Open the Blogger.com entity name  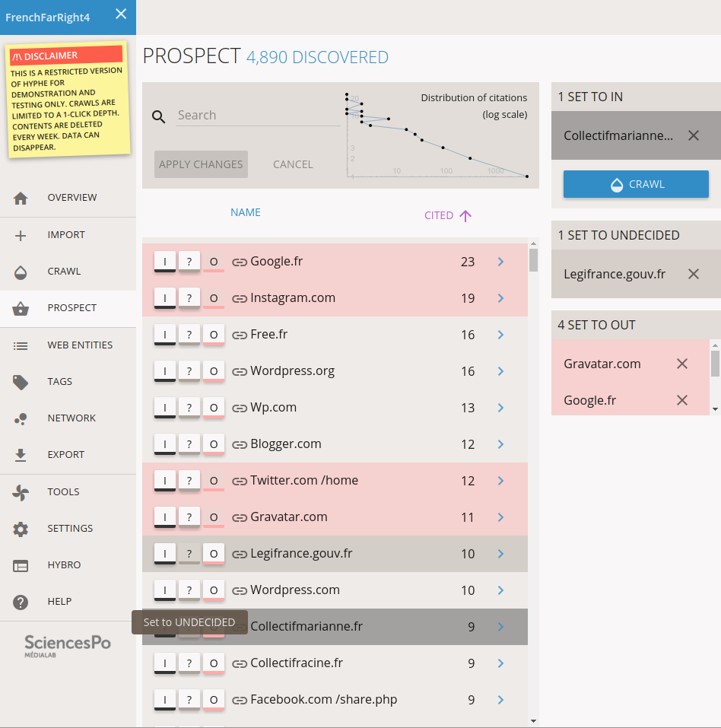[x=286, y=443]
